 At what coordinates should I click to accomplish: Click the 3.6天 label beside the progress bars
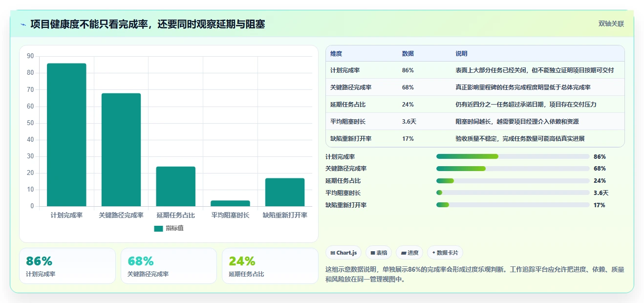pos(601,193)
